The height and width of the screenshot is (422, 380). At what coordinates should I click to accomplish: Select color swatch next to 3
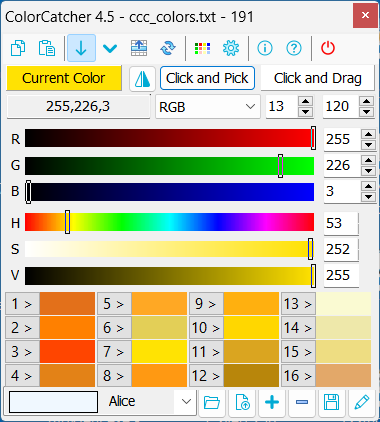tap(67, 352)
